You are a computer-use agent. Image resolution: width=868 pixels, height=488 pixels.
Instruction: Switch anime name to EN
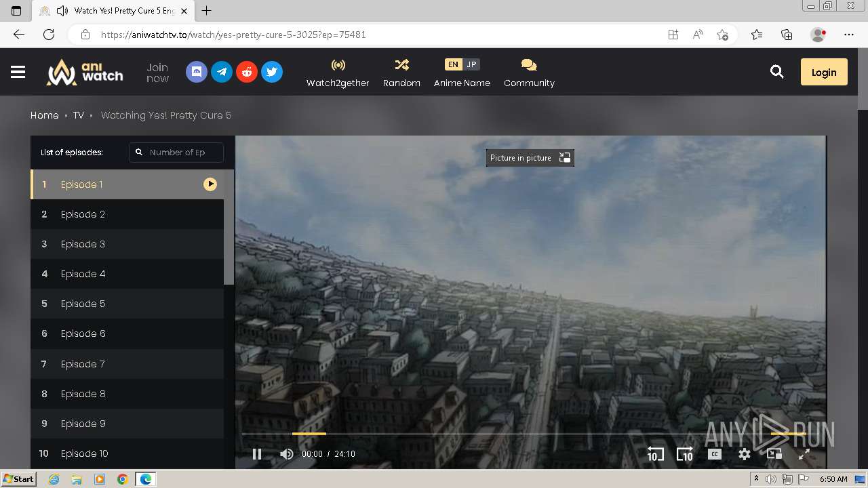(454, 64)
